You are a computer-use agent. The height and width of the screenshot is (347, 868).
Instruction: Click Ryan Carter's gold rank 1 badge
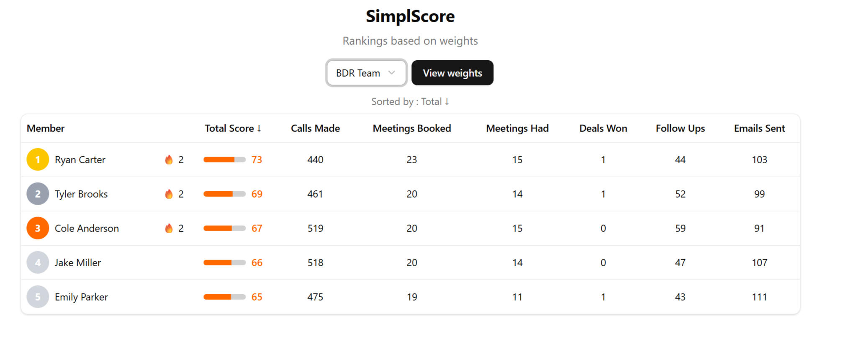[x=38, y=159]
